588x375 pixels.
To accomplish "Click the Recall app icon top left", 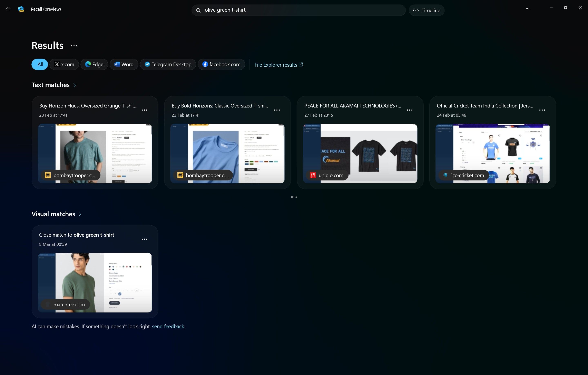I will coord(21,9).
